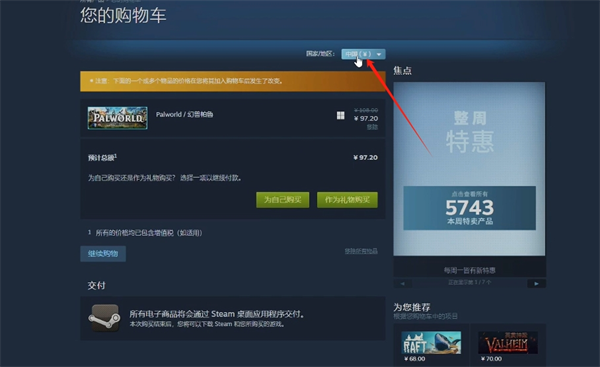Go to previous spotlight with left arrow
Screen dimensions: 600x367
[x=403, y=284]
